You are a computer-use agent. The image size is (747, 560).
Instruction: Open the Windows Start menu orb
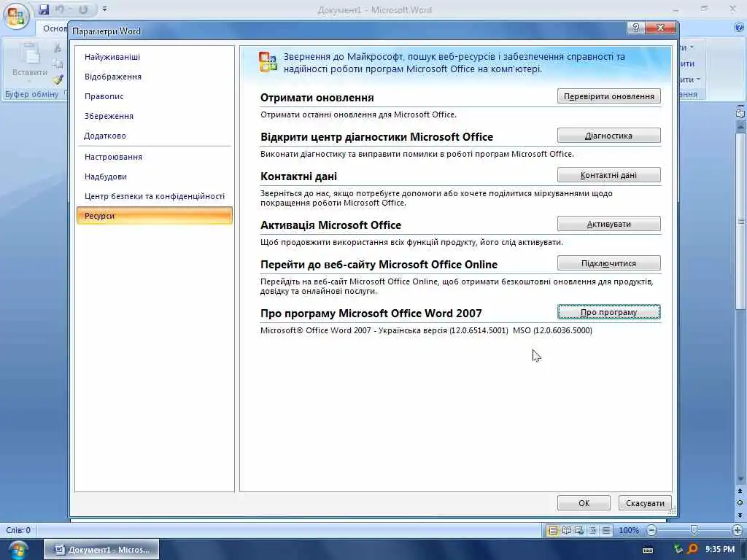[18, 550]
